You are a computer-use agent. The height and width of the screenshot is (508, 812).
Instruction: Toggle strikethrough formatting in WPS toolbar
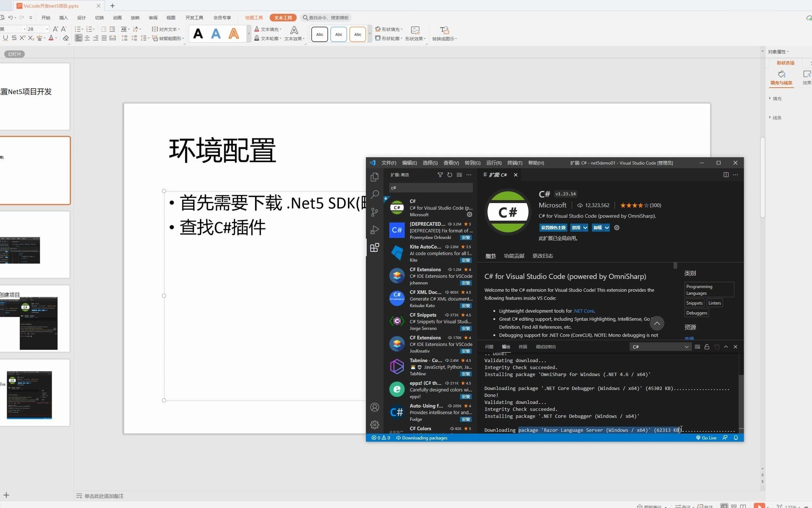[x=14, y=38]
